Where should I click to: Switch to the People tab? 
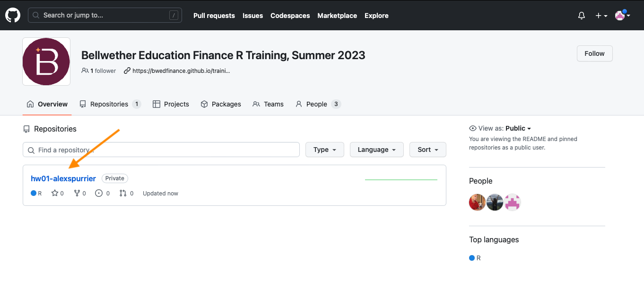tap(317, 104)
